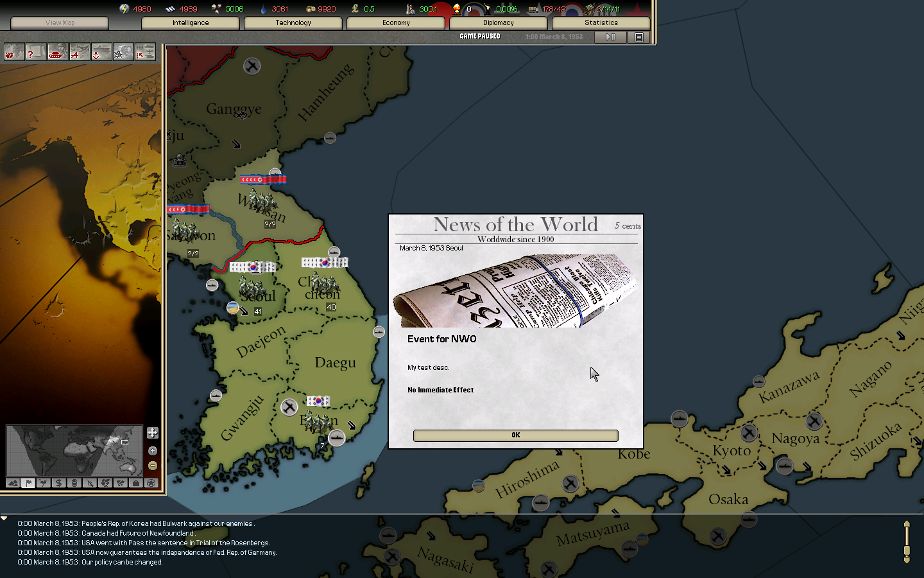Image resolution: width=924 pixels, height=578 pixels.
Task: Select the political flag map mode
Action: click(x=28, y=483)
